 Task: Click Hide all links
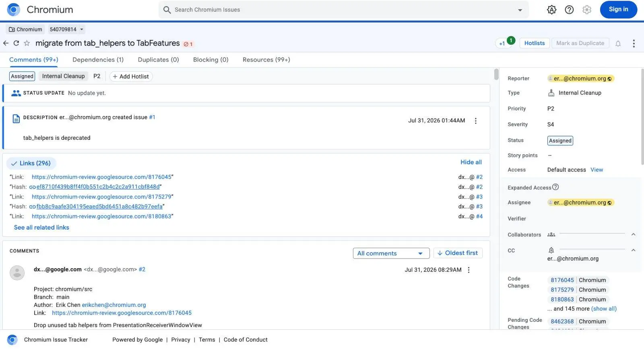471,162
